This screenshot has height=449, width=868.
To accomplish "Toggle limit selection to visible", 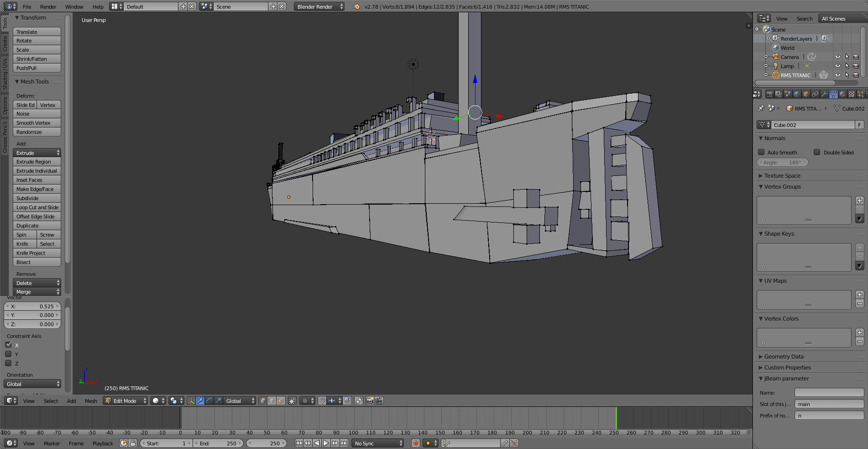I will click(x=293, y=401).
